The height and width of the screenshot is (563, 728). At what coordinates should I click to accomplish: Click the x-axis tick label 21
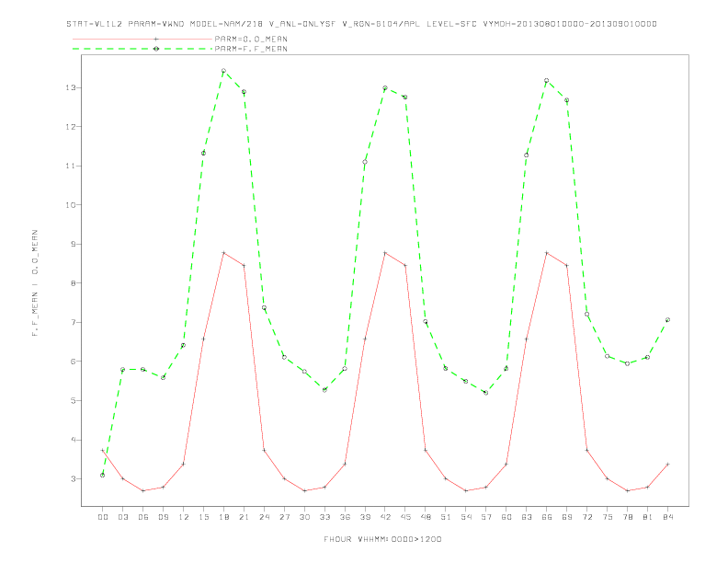coord(244,517)
